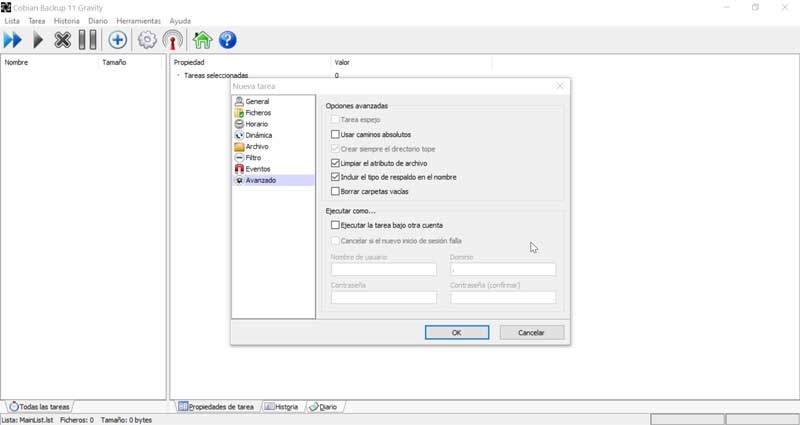Click Tamaño: 0 bytes status text
Screen dimensions: 800x425
[127, 420]
